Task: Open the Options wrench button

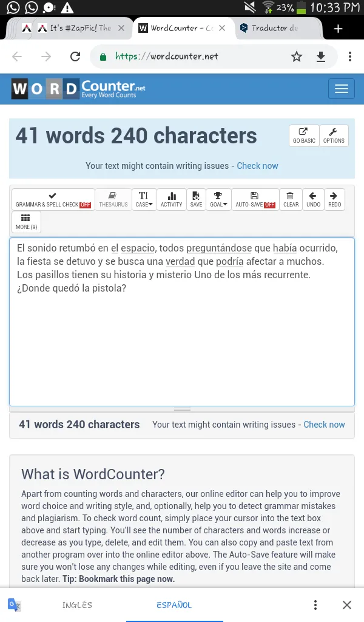Action: tap(334, 135)
